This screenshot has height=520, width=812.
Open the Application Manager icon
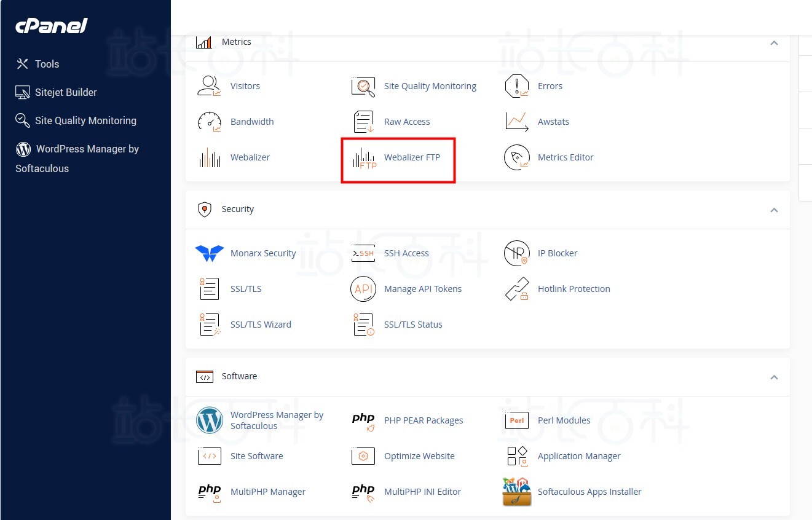point(517,456)
